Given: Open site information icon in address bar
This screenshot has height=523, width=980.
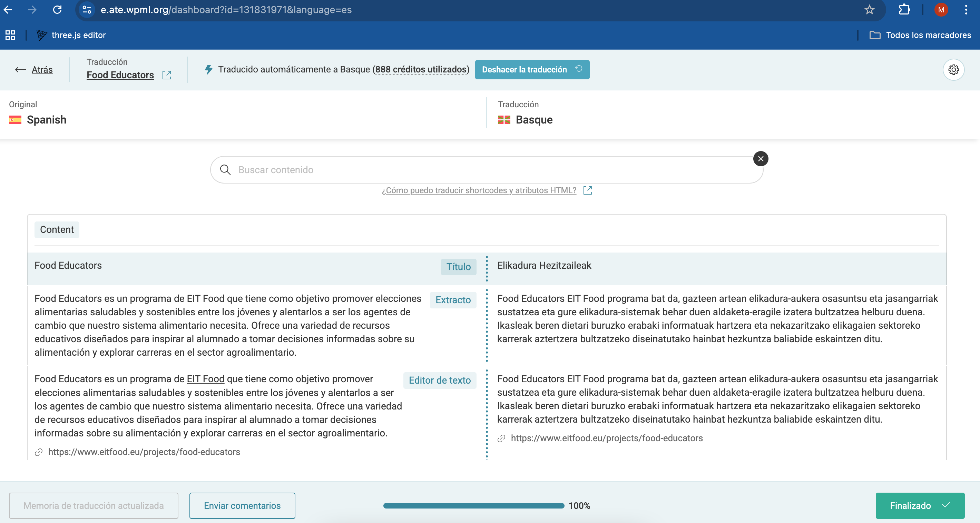Looking at the screenshot, I should tap(87, 10).
